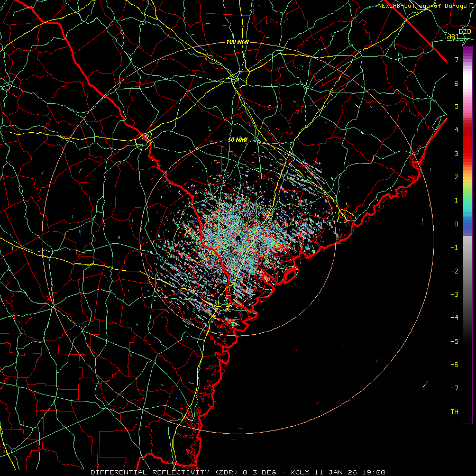The image size is (476, 476).
Task: Click the [dB] units label
Action: [x=452, y=37]
